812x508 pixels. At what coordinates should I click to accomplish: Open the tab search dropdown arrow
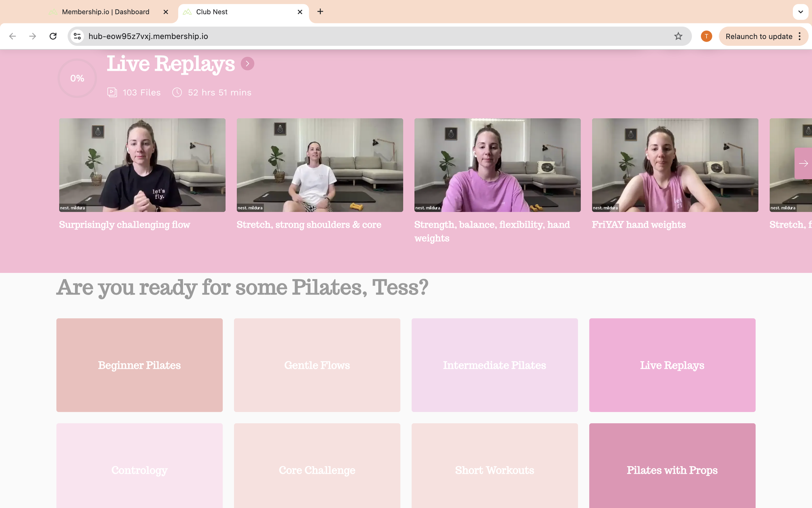(x=800, y=12)
